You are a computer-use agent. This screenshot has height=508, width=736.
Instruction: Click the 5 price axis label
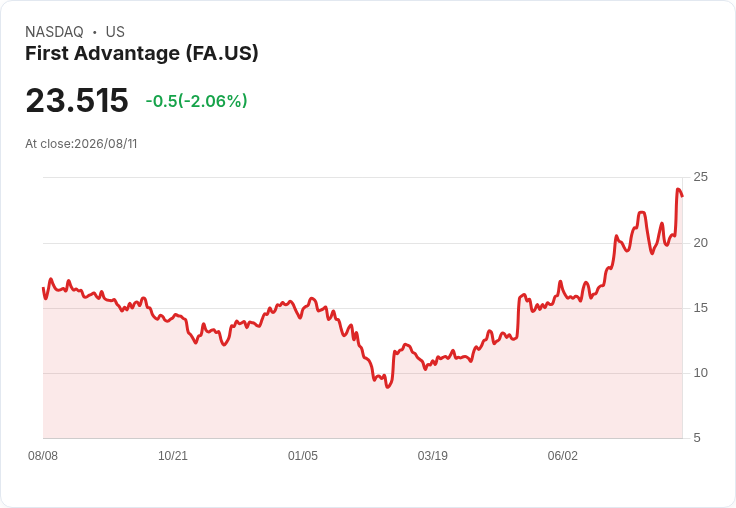click(697, 438)
